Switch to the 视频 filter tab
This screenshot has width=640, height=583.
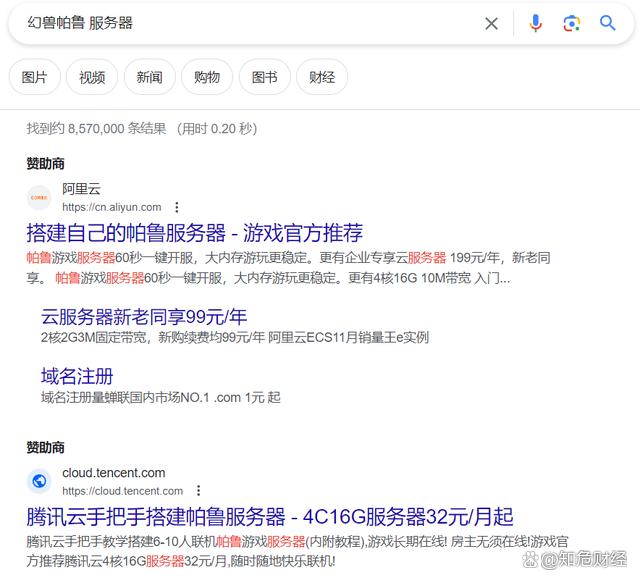92,77
